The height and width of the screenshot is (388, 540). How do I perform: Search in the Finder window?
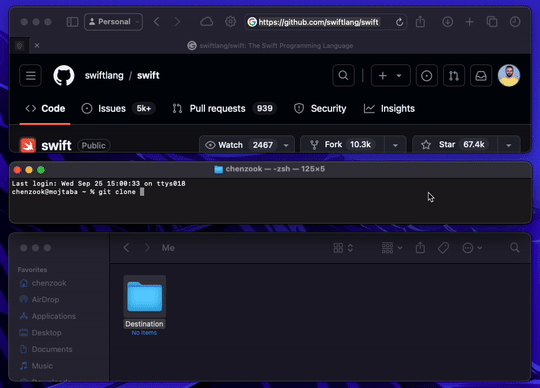[x=515, y=248]
